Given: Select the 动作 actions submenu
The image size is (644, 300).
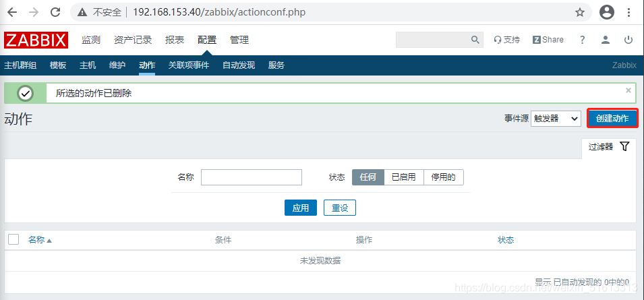Looking at the screenshot, I should click(147, 65).
